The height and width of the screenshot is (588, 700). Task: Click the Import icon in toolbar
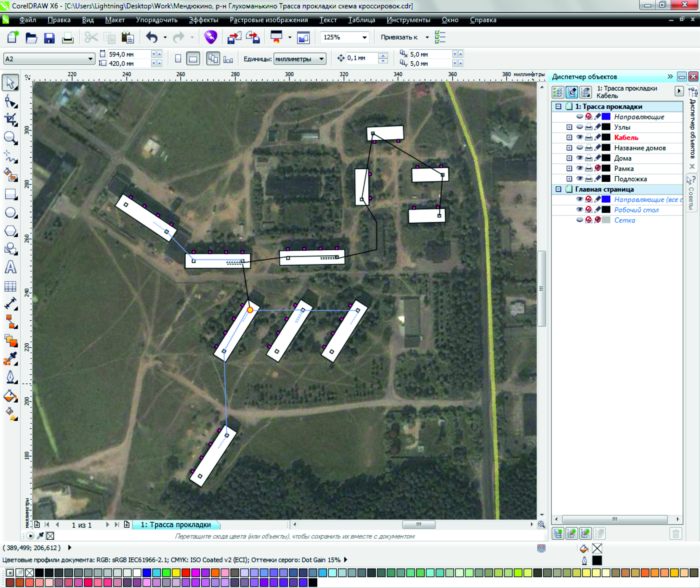[234, 38]
